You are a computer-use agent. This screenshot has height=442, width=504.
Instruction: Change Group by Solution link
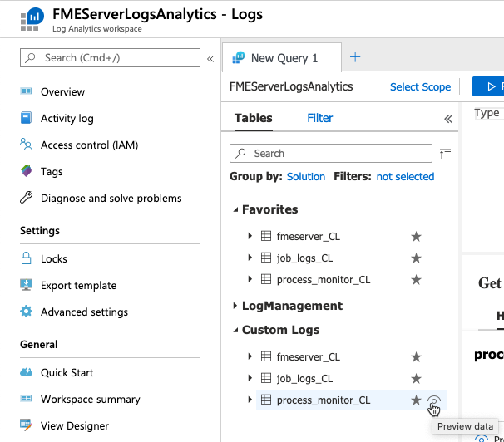[306, 176]
